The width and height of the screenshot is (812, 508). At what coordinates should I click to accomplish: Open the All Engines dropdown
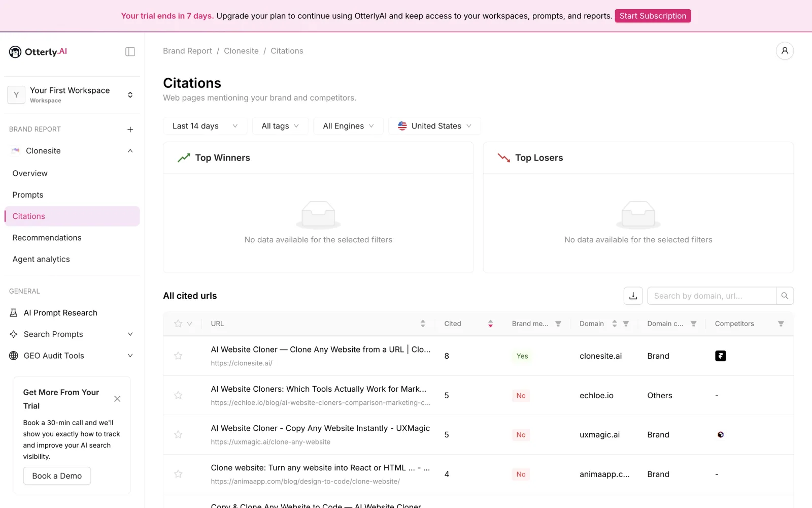point(348,126)
